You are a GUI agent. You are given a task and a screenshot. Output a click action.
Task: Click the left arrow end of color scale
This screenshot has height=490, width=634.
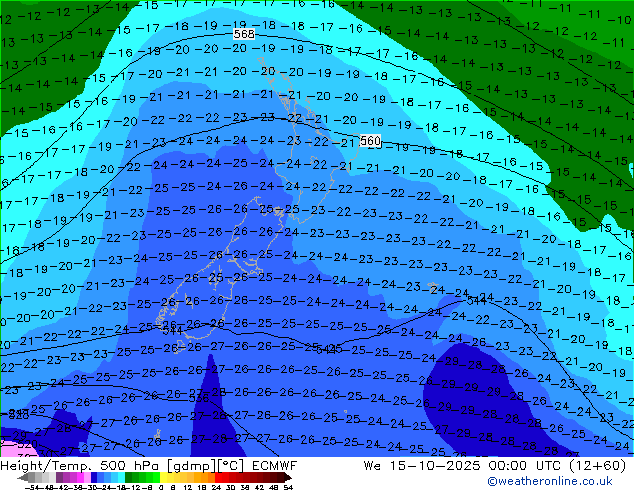click(23, 477)
